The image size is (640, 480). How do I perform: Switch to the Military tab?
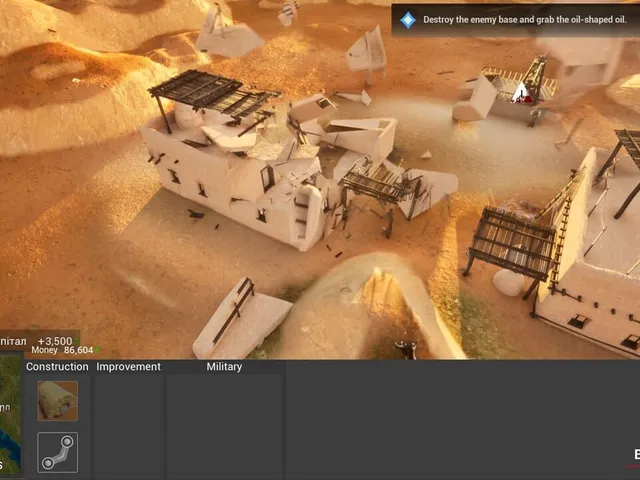pos(224,367)
